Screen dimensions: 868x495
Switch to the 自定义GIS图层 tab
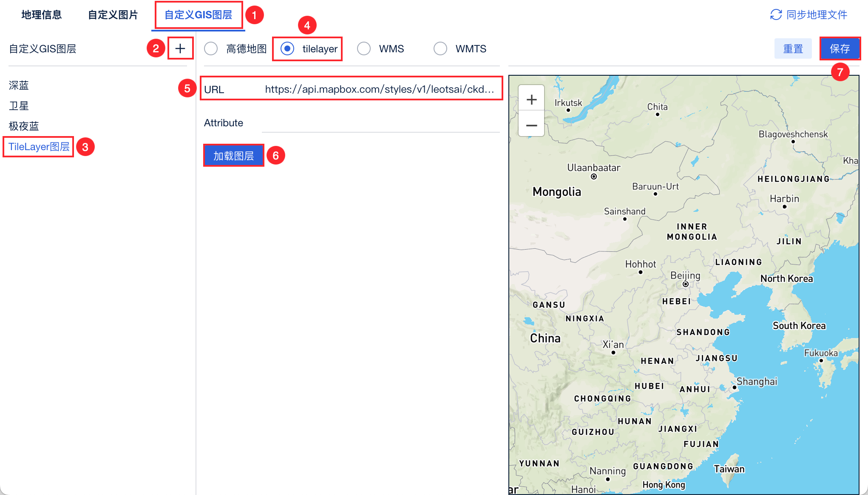[198, 14]
